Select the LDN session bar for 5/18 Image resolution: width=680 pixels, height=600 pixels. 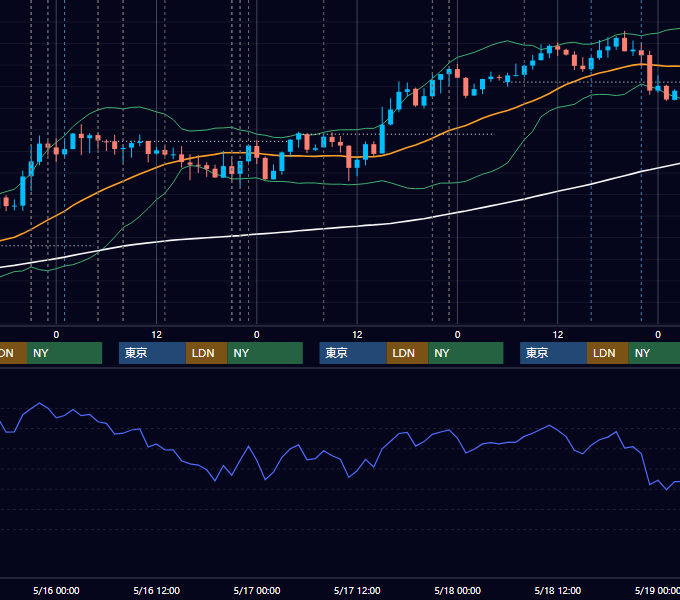pos(608,353)
